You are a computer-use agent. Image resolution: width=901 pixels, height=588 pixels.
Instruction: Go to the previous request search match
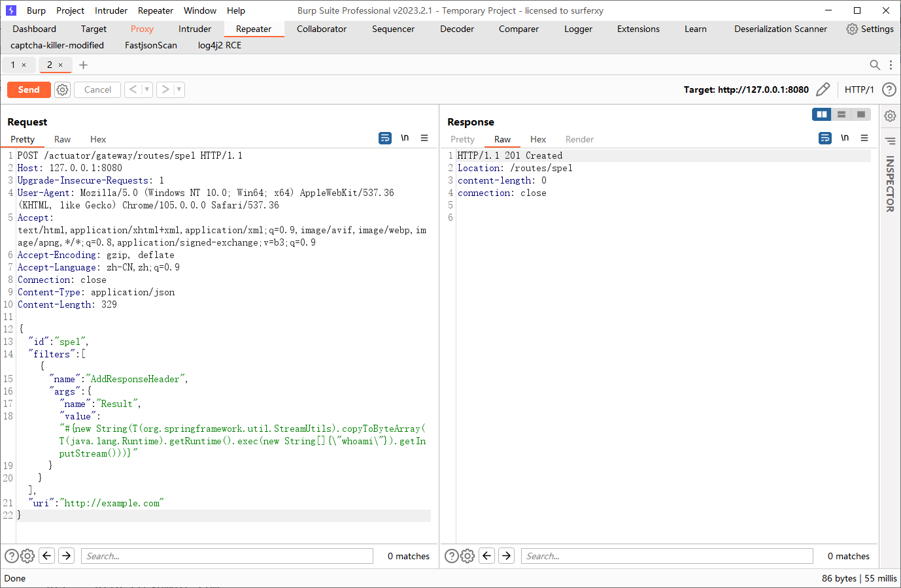47,556
